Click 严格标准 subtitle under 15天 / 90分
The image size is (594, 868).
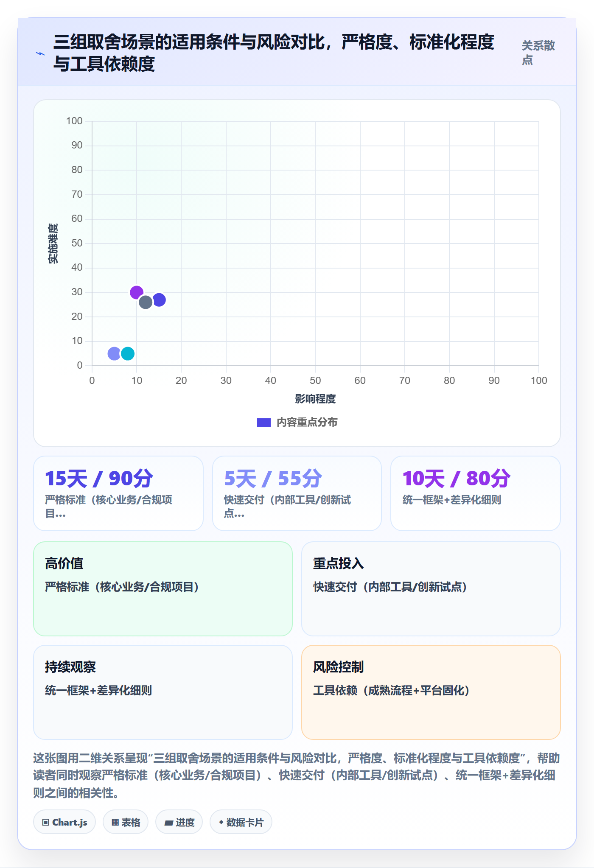(x=109, y=507)
